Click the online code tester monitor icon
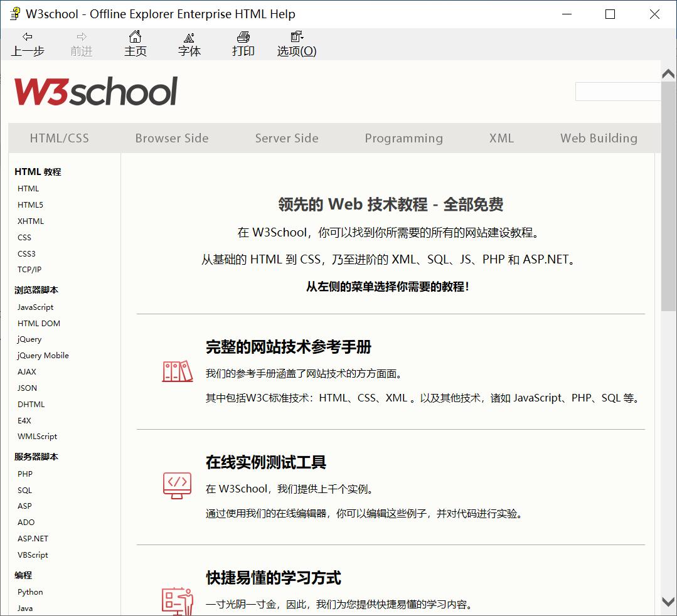The image size is (677, 616). click(x=177, y=485)
